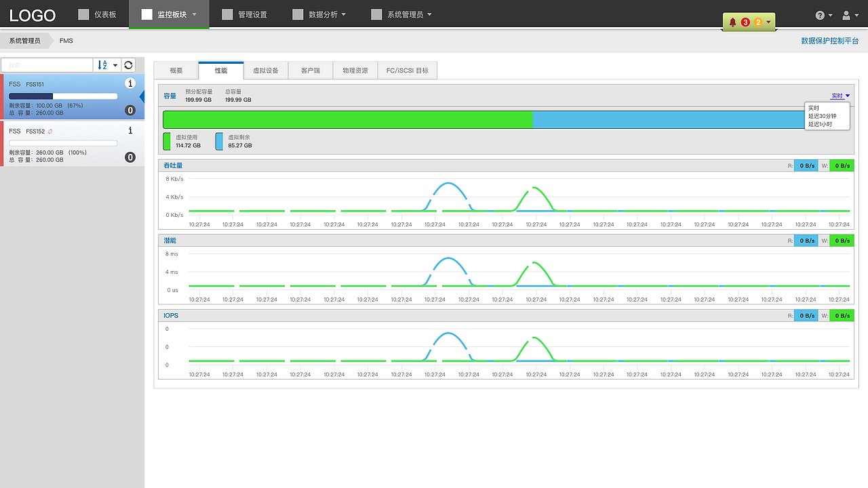Click the 吞吐量 section heading
The image size is (868, 488).
click(173, 165)
